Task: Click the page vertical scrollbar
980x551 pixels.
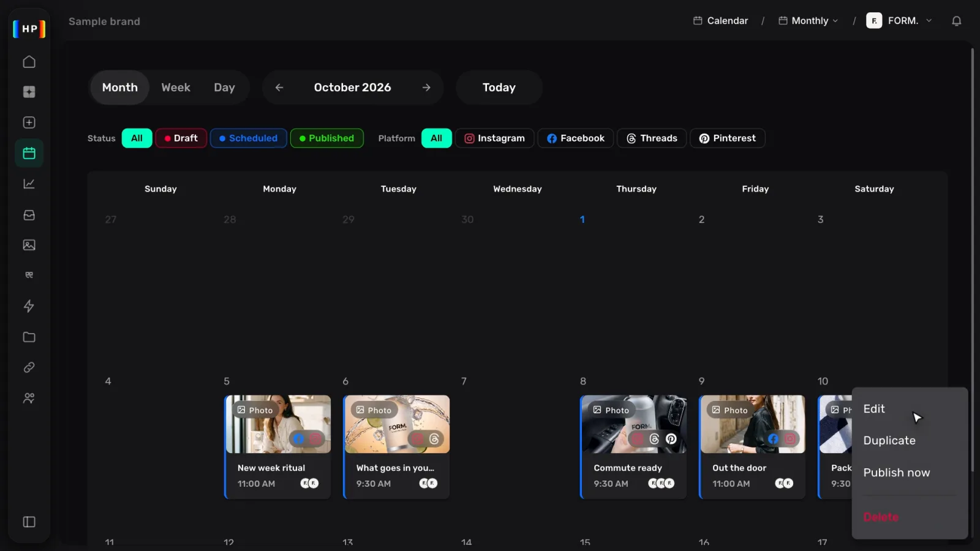Action: (x=972, y=260)
